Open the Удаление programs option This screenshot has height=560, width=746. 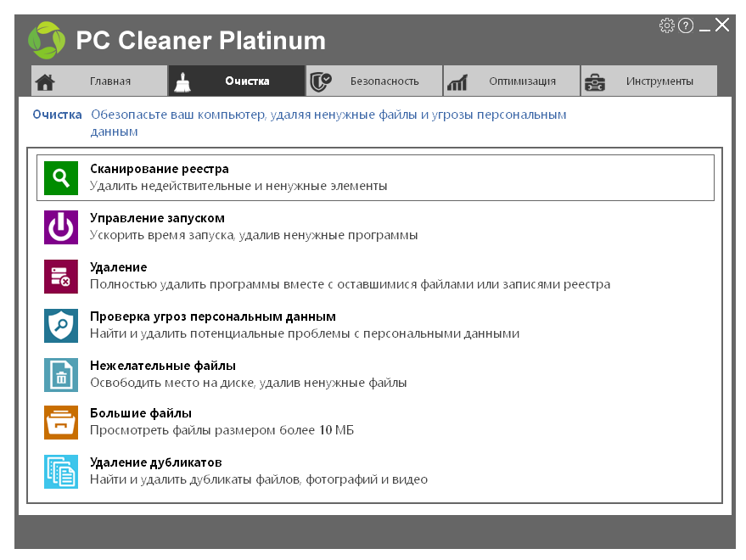pyautogui.click(x=375, y=276)
